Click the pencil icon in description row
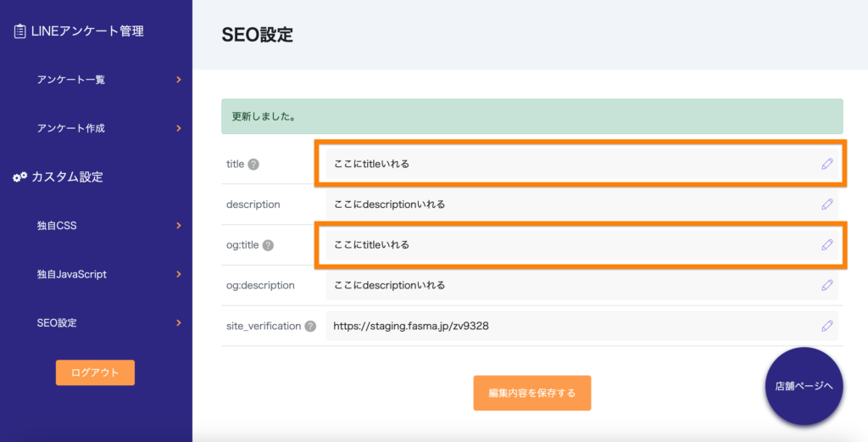The height and width of the screenshot is (442, 868). tap(827, 204)
